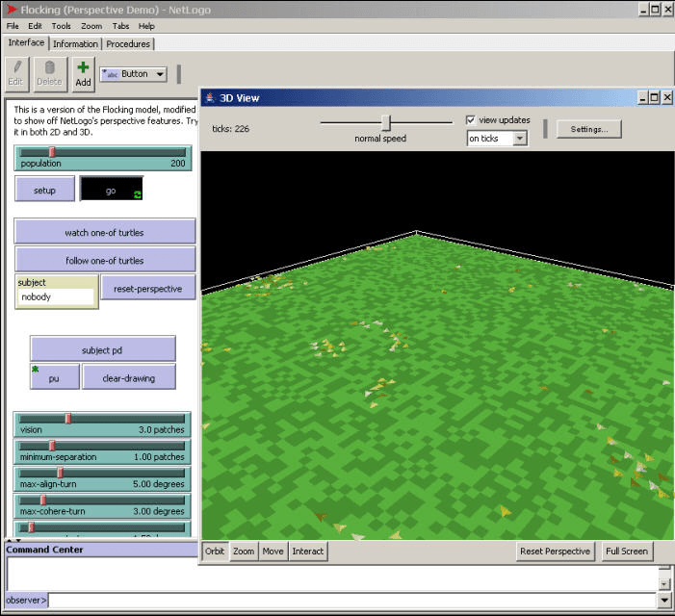Click the population slider handle
675x616 pixels.
tap(52, 152)
